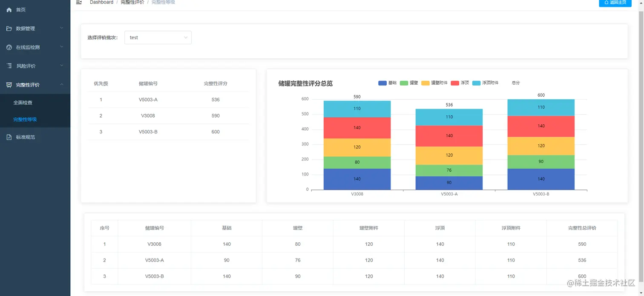644x296 pixels.
Task: Click the V5003-A red 浮顶 bar segment
Action: point(449,136)
